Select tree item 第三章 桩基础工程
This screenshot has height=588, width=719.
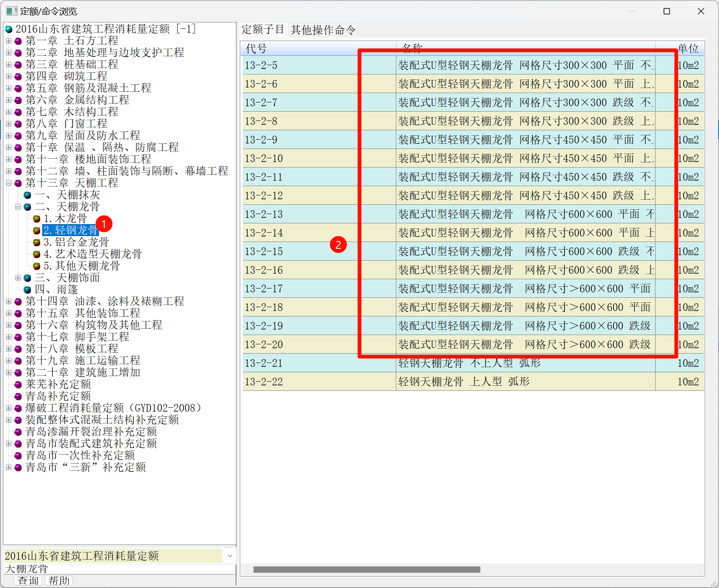72,65
